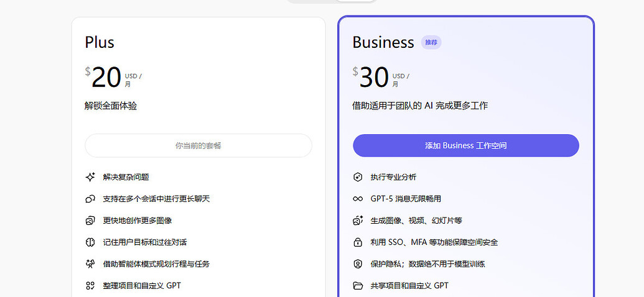Click the 解决复杂问题 feature text
644x297 pixels.
coord(126,177)
